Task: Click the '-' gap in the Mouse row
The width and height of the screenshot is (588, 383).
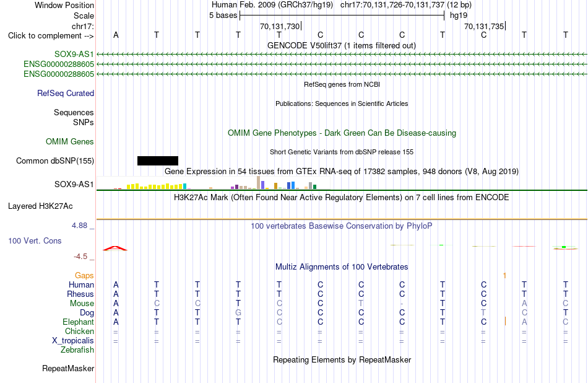Action: tap(402, 304)
